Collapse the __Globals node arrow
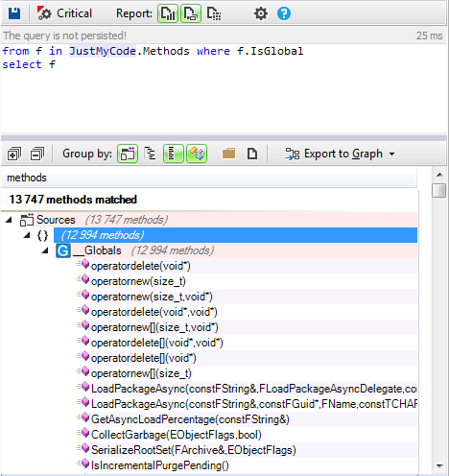449x476 pixels. tap(45, 250)
